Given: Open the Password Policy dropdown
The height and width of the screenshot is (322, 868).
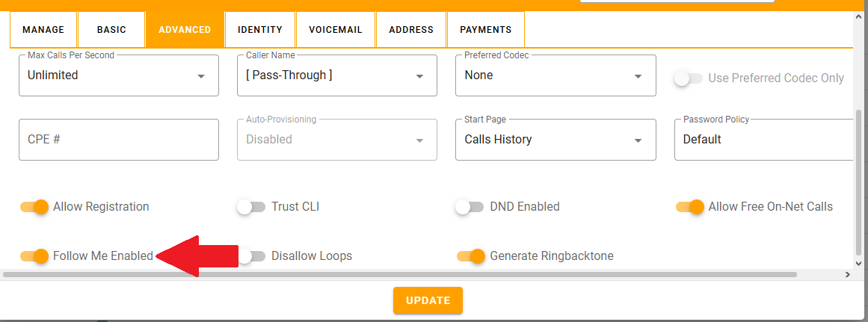Looking at the screenshot, I should click(x=764, y=140).
